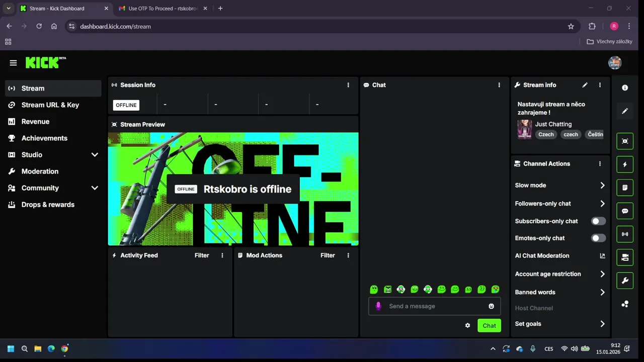Click the Kick Beta logo

pos(46,62)
